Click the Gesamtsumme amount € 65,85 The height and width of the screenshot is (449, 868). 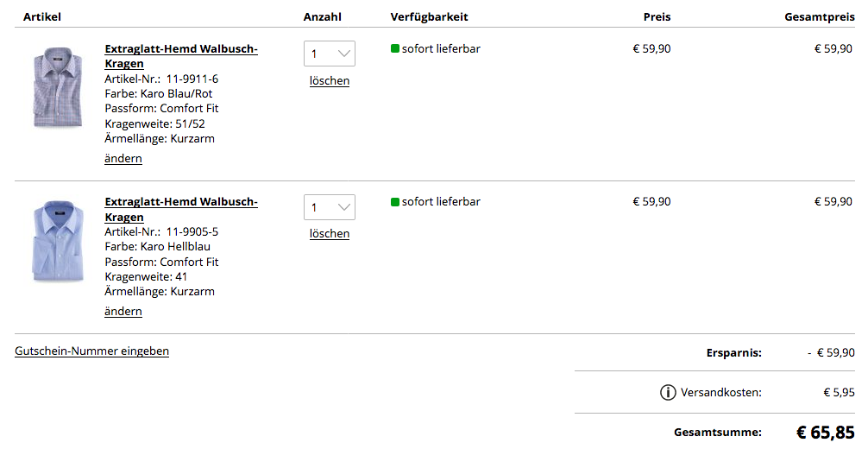(x=825, y=433)
